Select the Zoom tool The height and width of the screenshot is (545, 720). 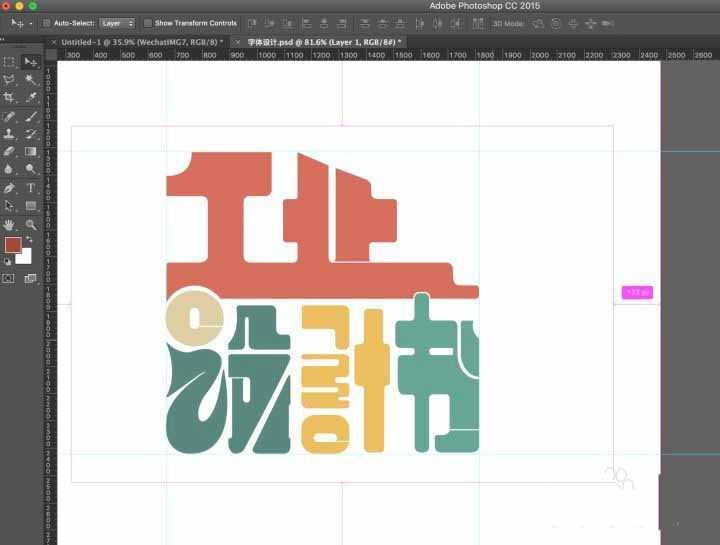point(31,225)
